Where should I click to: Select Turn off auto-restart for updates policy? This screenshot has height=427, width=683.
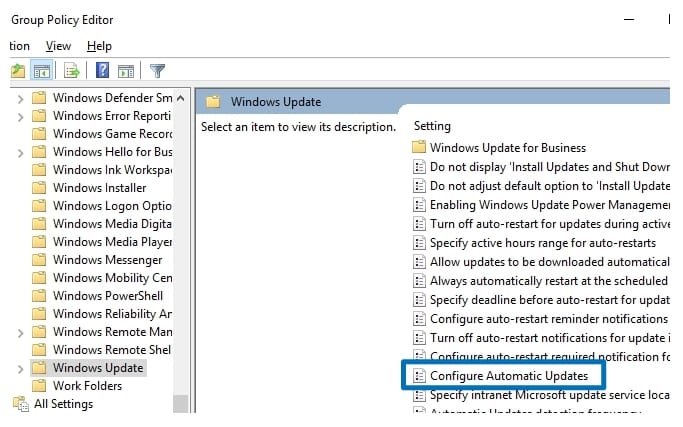coord(541,224)
